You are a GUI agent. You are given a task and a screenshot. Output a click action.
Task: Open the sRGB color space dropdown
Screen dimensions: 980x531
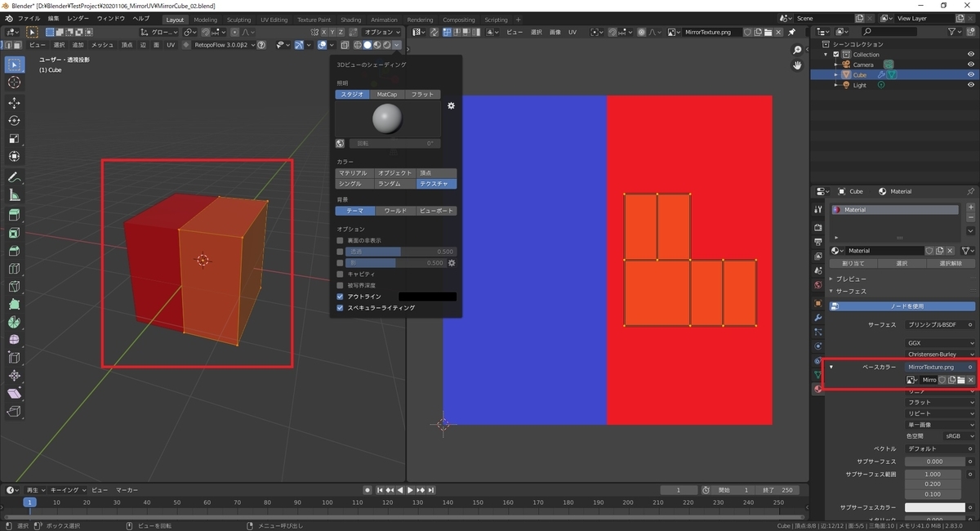pyautogui.click(x=958, y=436)
